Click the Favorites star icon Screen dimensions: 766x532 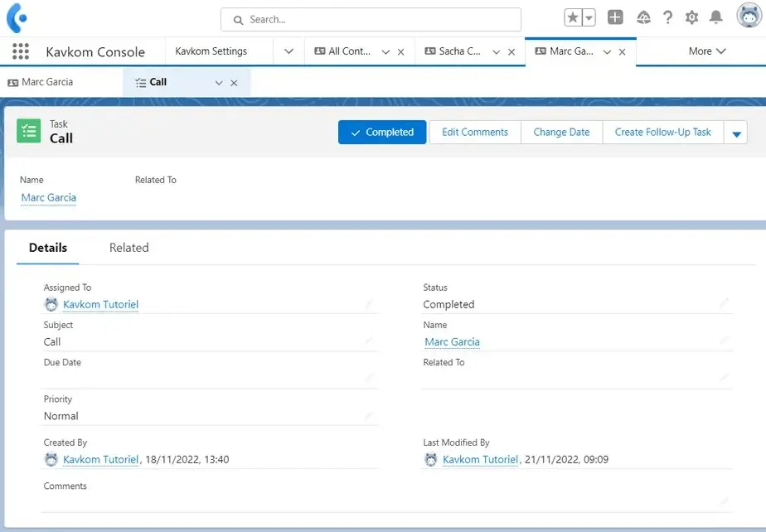pos(574,18)
